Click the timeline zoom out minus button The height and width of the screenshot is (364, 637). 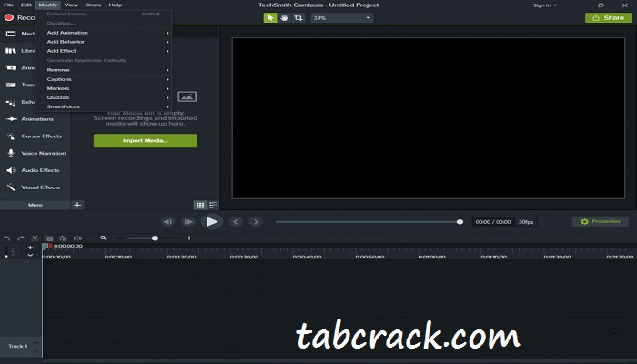(x=120, y=238)
